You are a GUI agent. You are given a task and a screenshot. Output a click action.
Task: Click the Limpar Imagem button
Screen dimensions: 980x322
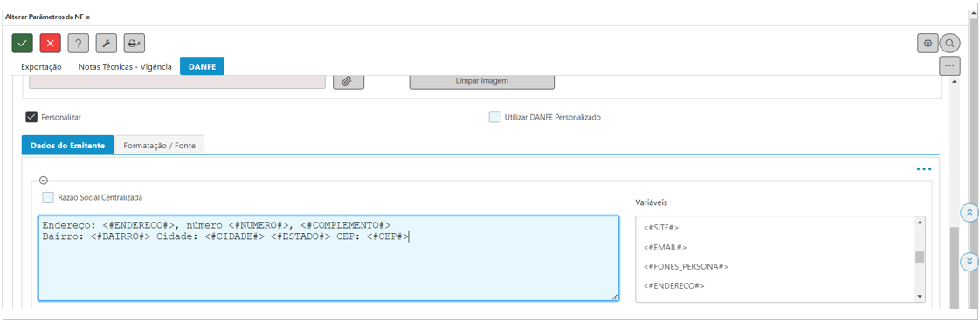coord(482,81)
